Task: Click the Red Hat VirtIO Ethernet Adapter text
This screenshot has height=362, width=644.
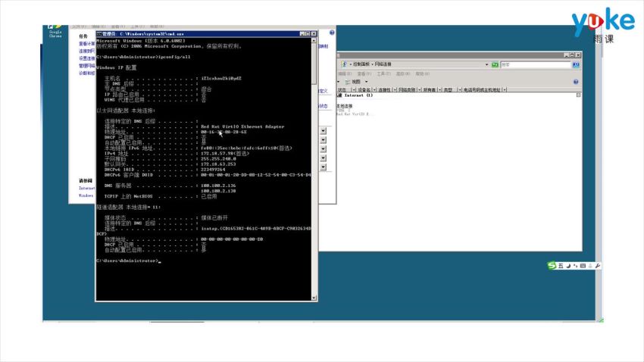Action: point(242,126)
